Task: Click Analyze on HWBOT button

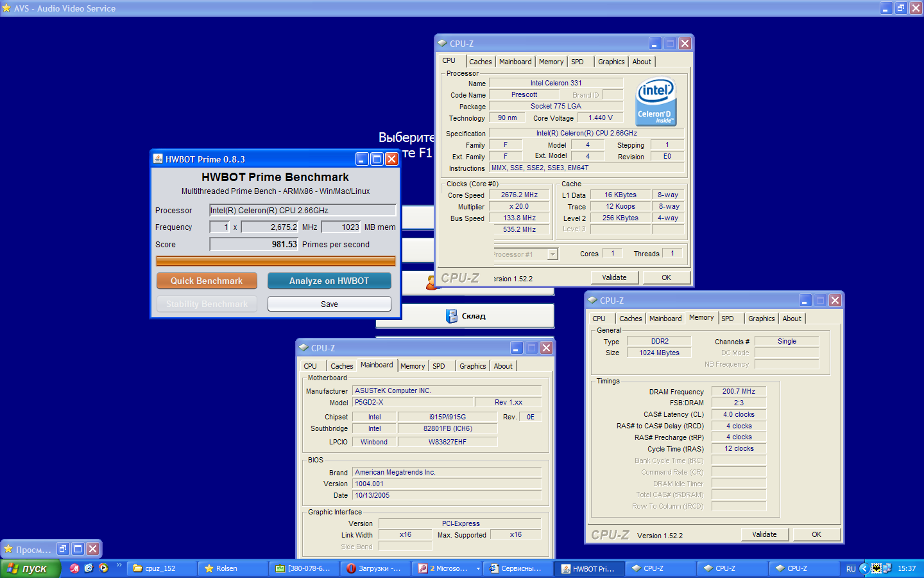Action: [x=329, y=281]
